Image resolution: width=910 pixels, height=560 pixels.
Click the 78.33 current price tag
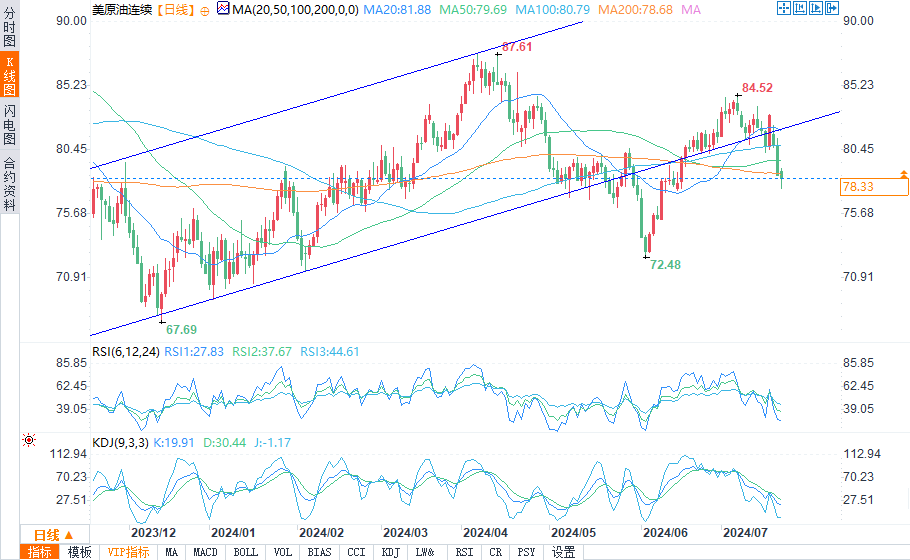point(874,187)
